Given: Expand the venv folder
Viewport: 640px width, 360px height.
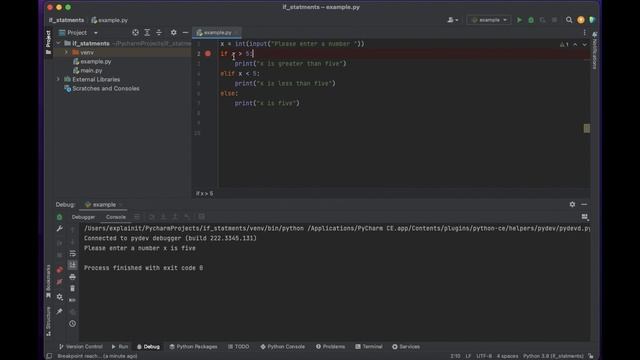Looking at the screenshot, I should (x=67, y=52).
